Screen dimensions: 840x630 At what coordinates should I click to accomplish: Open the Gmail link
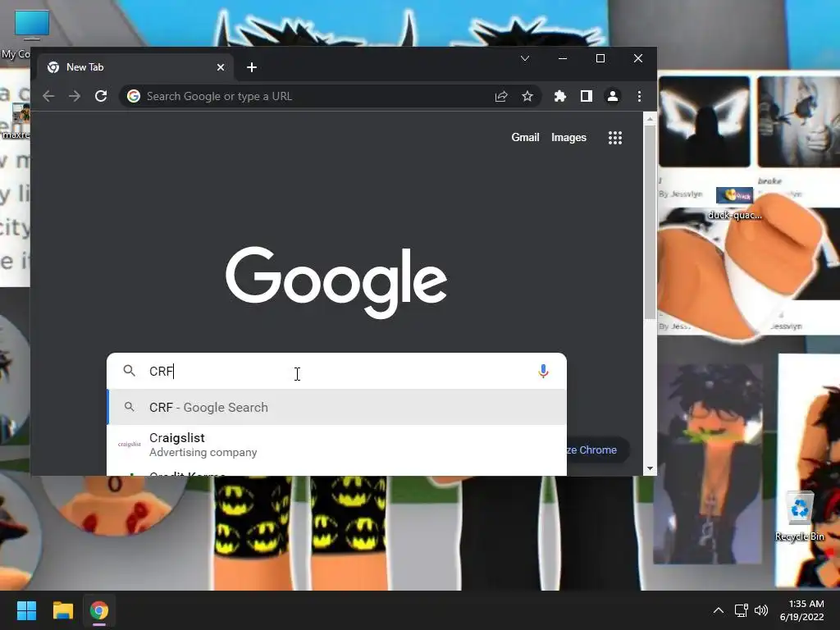click(525, 138)
